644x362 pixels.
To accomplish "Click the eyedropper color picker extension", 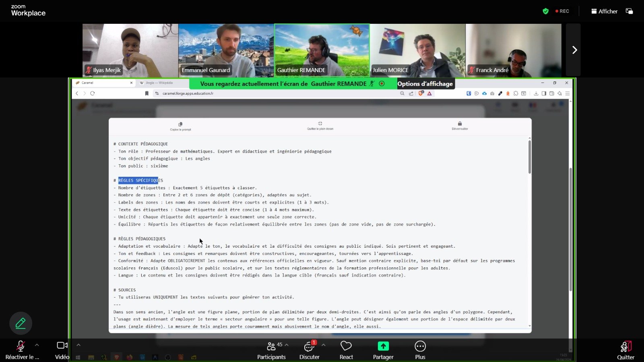I will [500, 93].
